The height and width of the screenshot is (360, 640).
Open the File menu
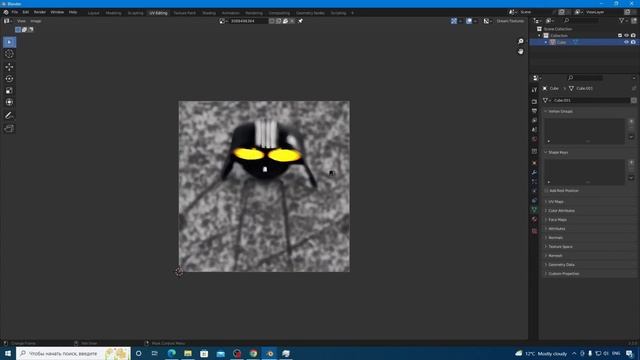[15, 12]
